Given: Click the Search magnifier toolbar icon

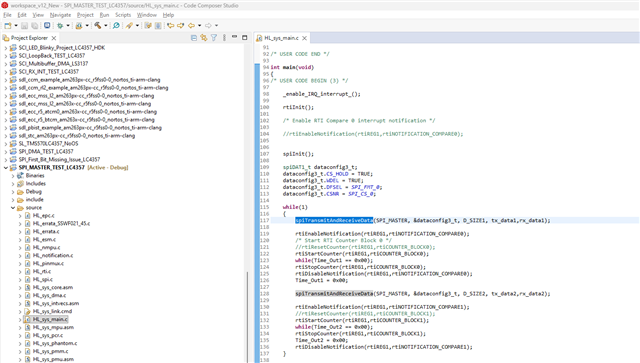Looking at the screenshot, I should (116, 25).
